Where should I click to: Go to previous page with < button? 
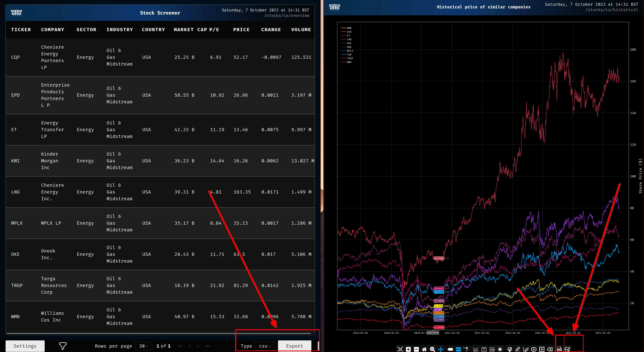click(190, 346)
